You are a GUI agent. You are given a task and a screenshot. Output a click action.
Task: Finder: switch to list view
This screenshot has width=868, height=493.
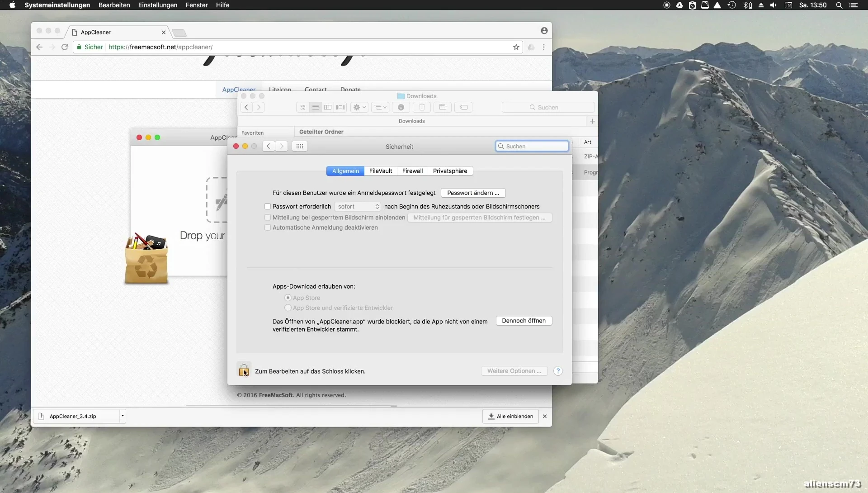(x=316, y=107)
